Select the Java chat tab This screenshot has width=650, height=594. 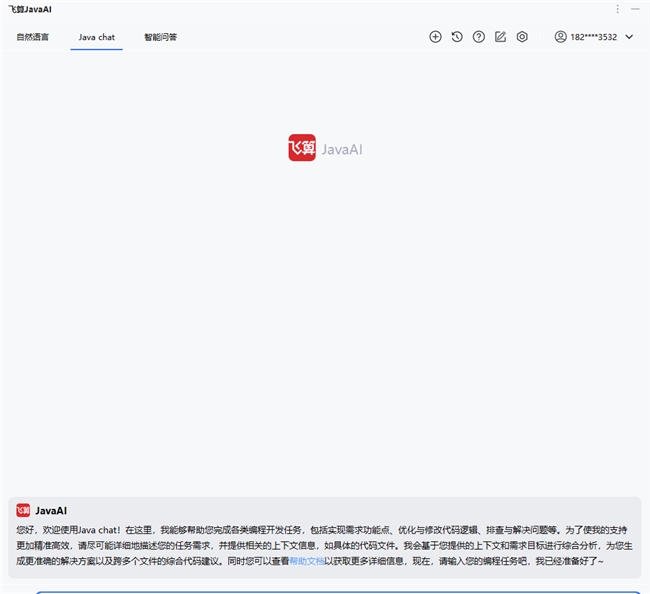pos(97,37)
